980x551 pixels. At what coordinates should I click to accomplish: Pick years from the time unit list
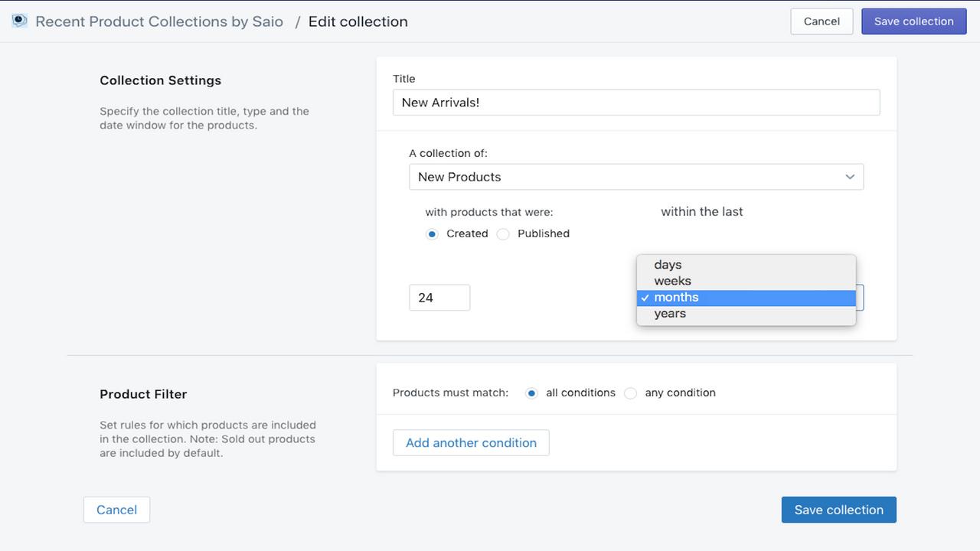coord(670,314)
